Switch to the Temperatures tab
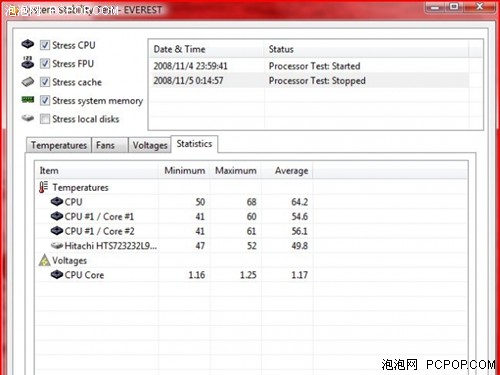 pos(59,145)
